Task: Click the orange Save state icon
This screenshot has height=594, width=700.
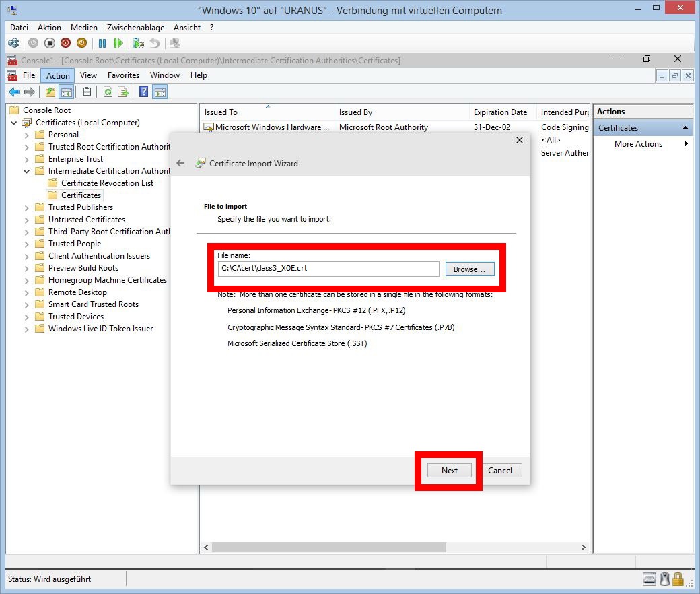Action: [81, 43]
